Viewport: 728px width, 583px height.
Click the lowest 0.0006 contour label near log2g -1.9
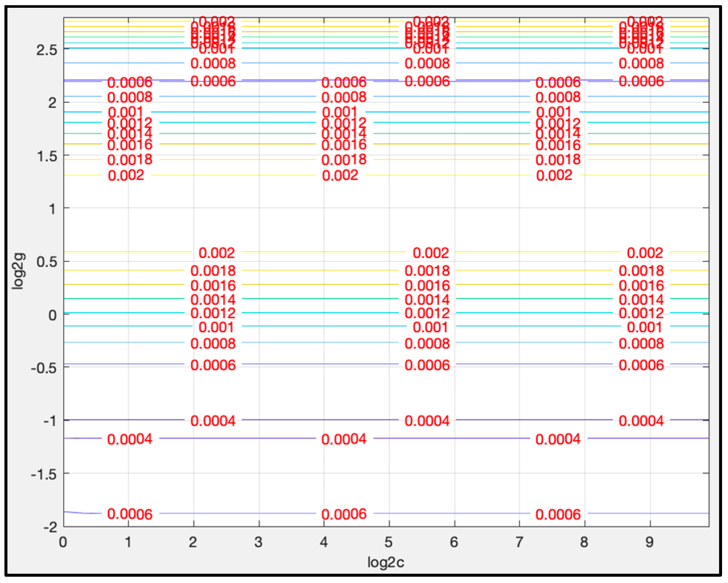[130, 514]
